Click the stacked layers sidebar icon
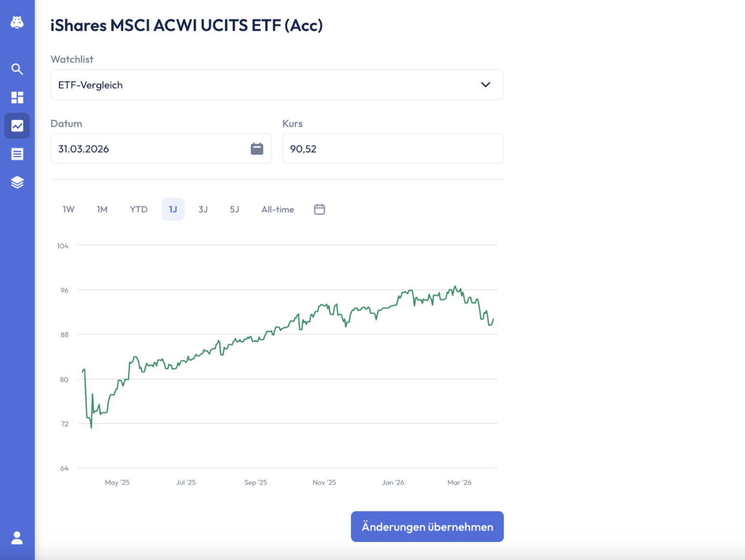This screenshot has width=745, height=560. click(x=17, y=183)
